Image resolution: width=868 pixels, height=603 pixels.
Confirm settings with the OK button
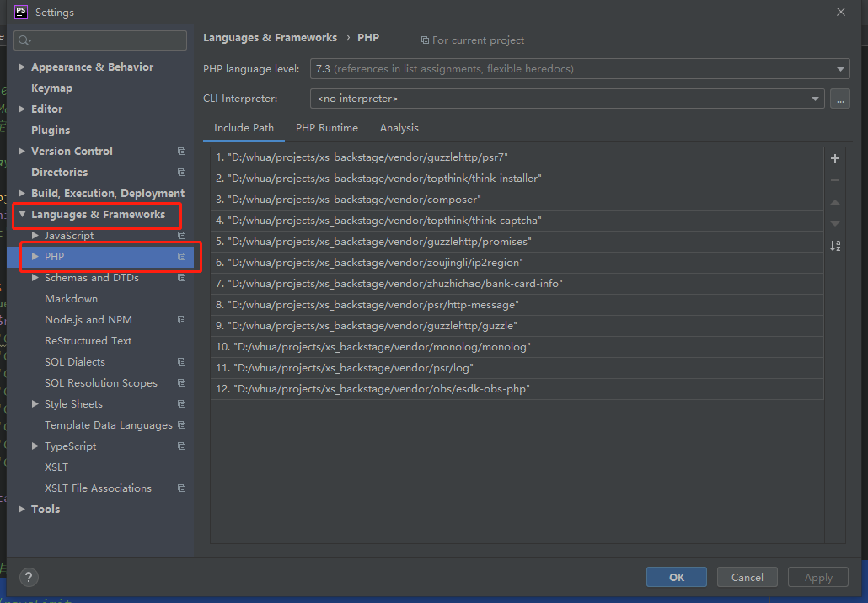(676, 577)
